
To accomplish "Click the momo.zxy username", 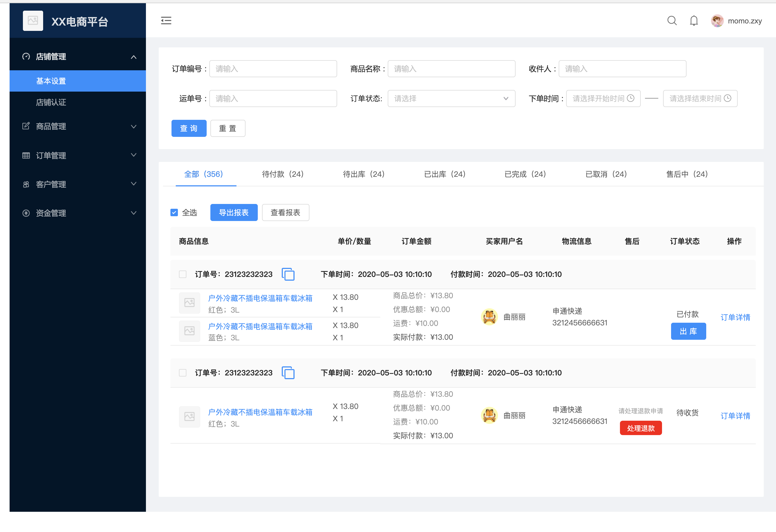I will 745,21.
